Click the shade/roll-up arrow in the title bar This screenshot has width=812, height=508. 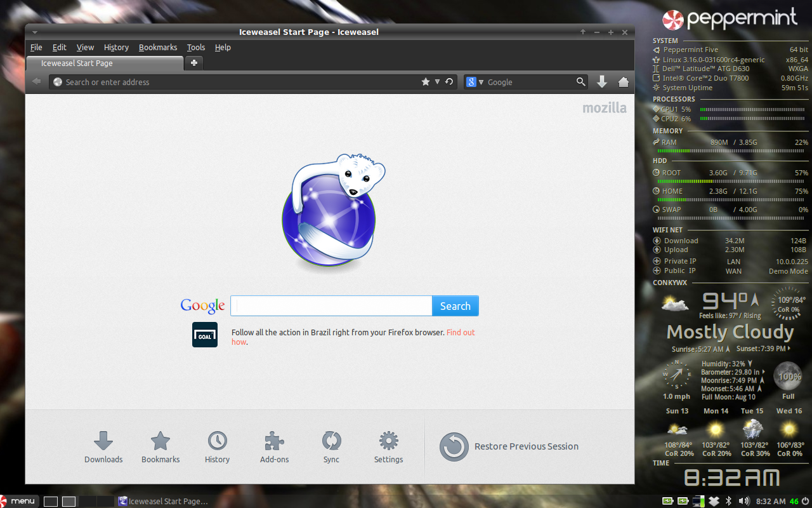[x=583, y=32]
